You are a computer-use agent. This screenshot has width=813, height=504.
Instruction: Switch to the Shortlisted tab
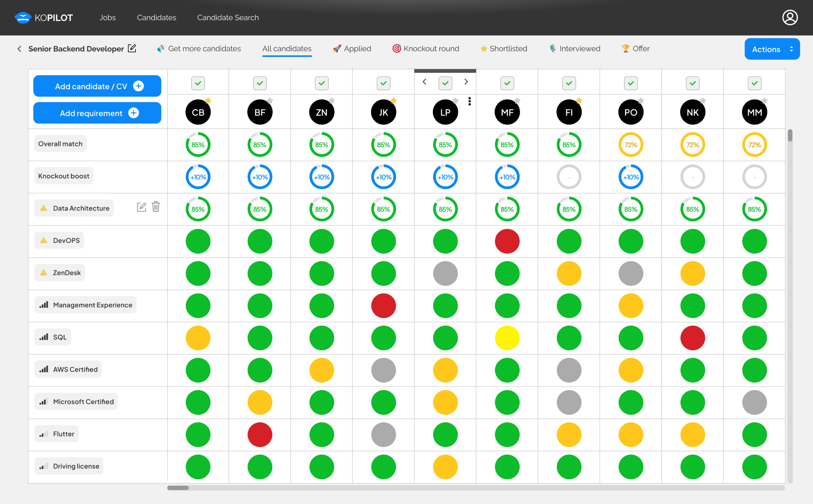click(504, 49)
